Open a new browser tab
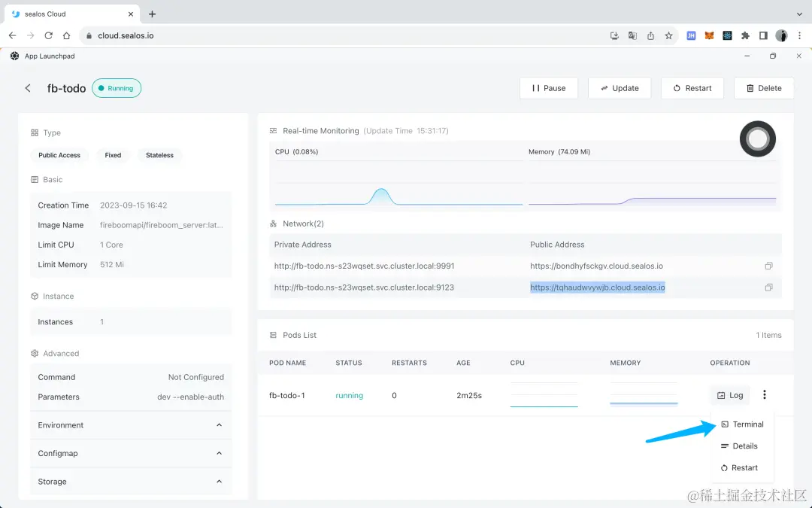812x508 pixels. [x=152, y=14]
